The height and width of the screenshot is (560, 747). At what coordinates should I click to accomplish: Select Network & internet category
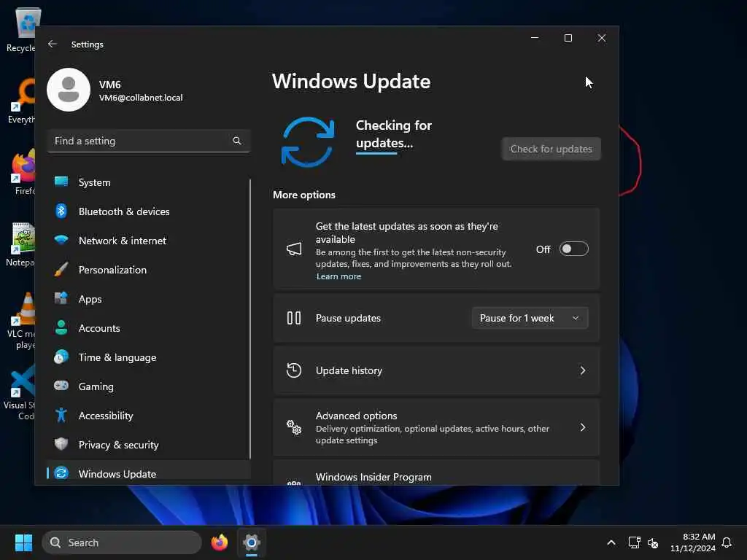pos(149,240)
